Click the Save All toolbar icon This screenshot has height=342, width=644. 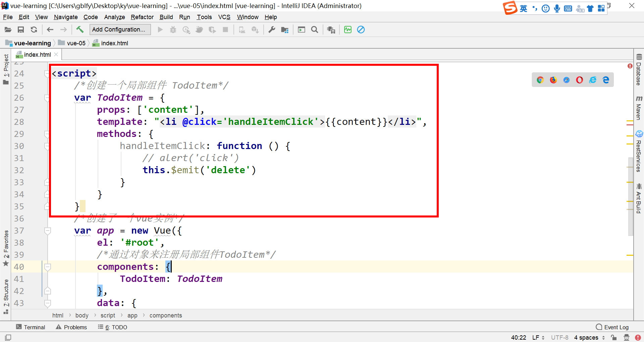pyautogui.click(x=21, y=30)
